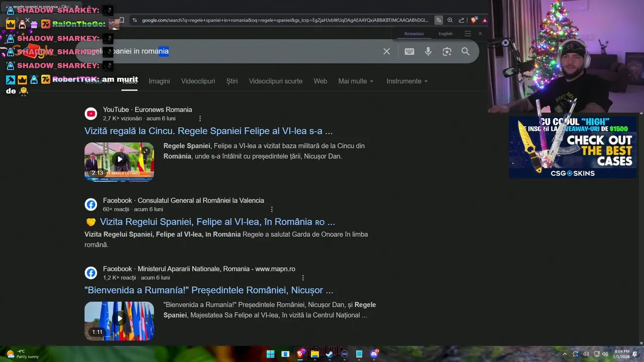This screenshot has width=644, height=362.
Task: Open translate popup options hamburger menu
Action: [x=467, y=34]
